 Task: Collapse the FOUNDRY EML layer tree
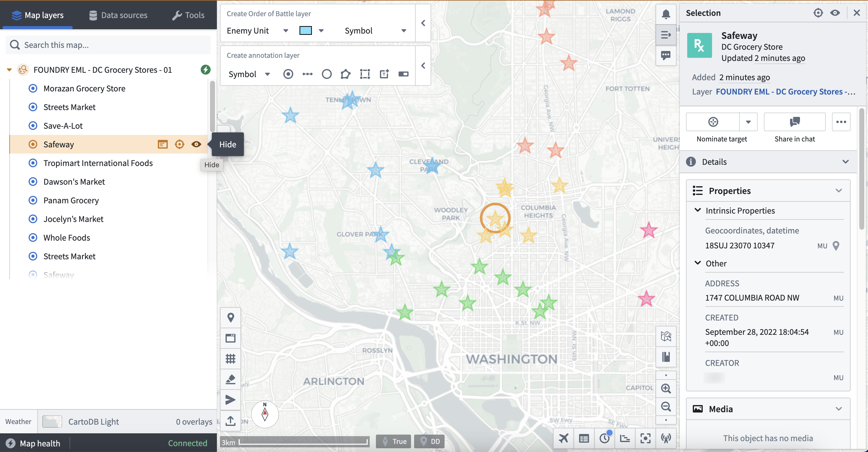[9, 70]
